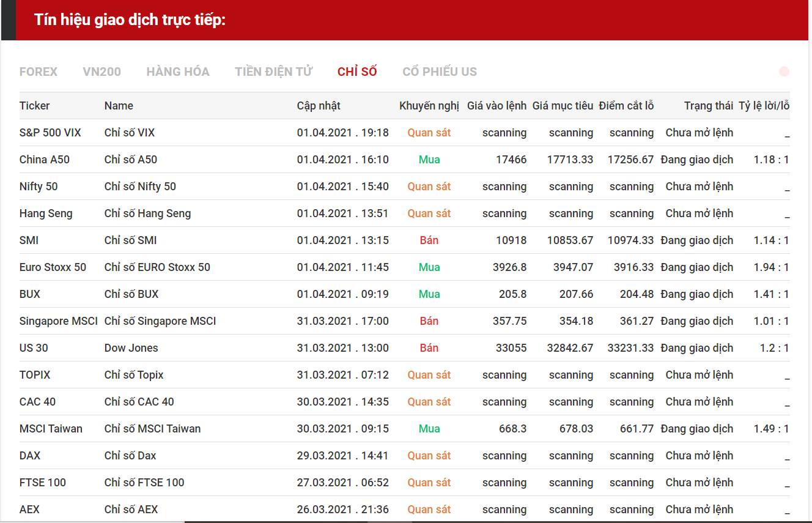Image resolution: width=812 pixels, height=523 pixels.
Task: Open the VN200 tab
Action: tap(102, 72)
